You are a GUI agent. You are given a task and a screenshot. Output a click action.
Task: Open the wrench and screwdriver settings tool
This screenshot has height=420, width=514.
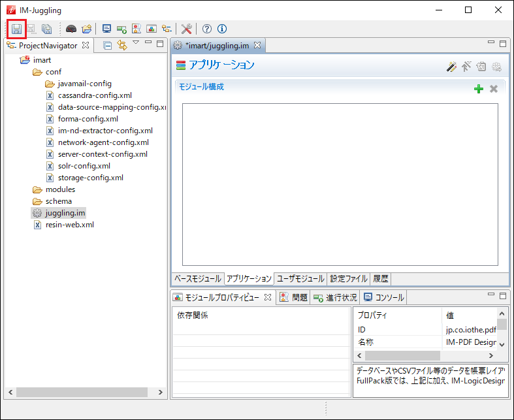[x=186, y=29]
